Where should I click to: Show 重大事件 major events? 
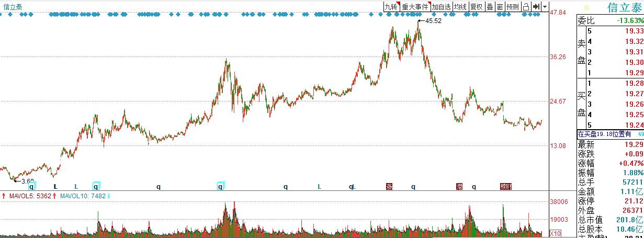(415, 7)
